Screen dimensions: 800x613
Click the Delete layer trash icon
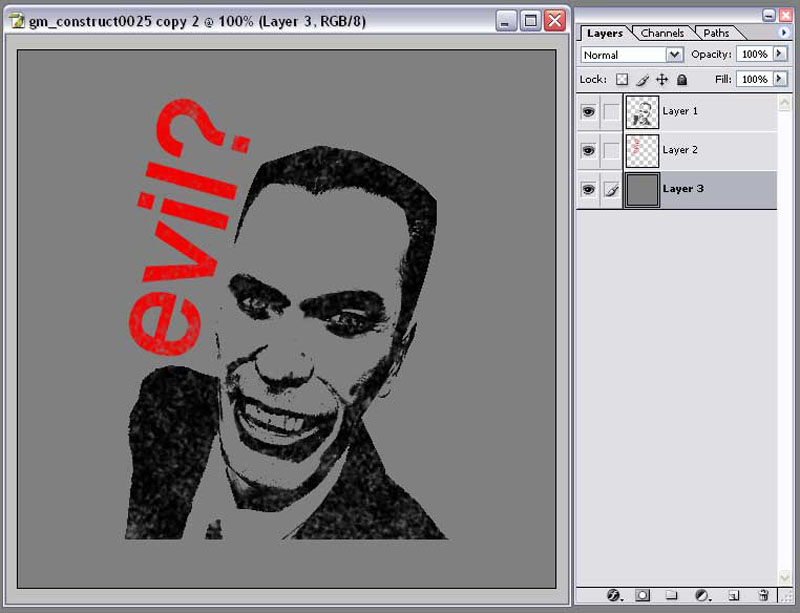click(x=763, y=595)
